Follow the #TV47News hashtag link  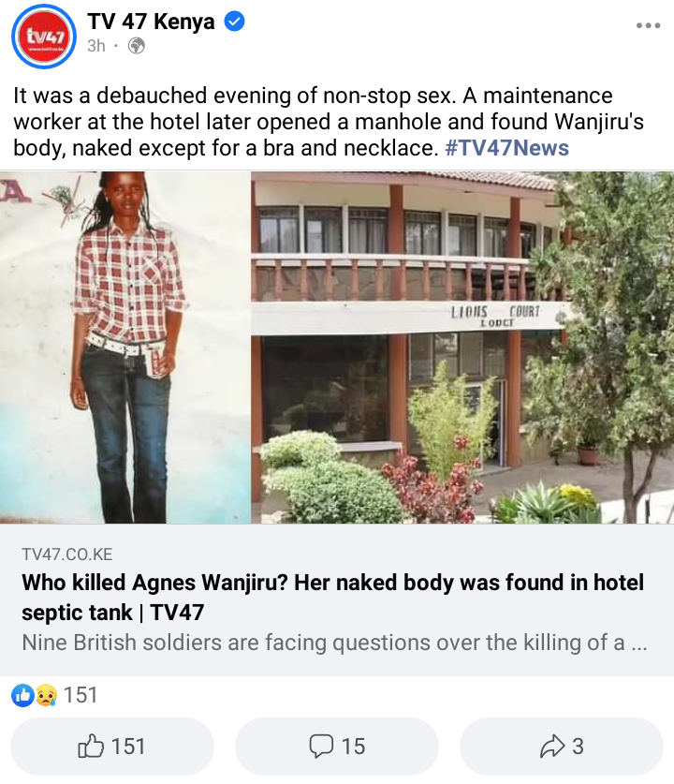[506, 148]
